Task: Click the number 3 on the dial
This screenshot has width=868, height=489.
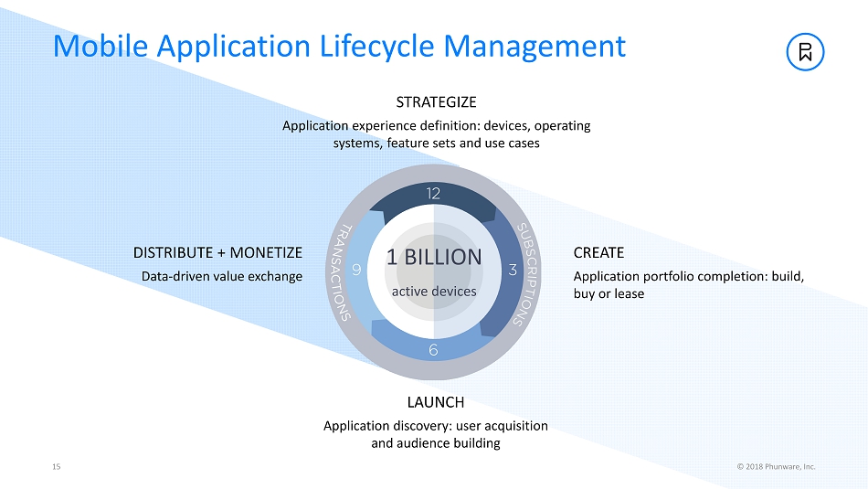Action: point(513,270)
